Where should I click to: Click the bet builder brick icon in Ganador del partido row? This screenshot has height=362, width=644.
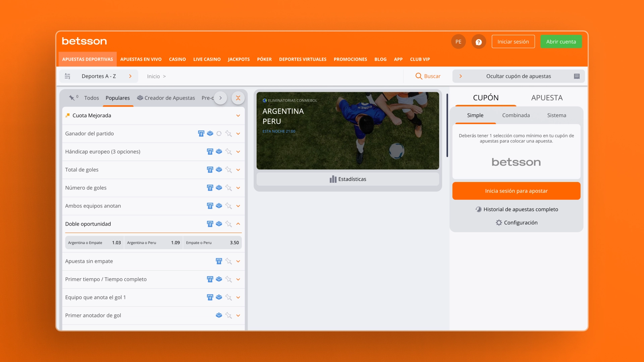tap(210, 133)
